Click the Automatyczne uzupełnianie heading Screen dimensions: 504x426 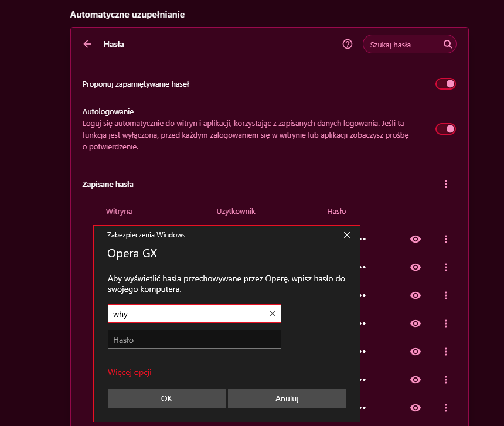(x=127, y=15)
